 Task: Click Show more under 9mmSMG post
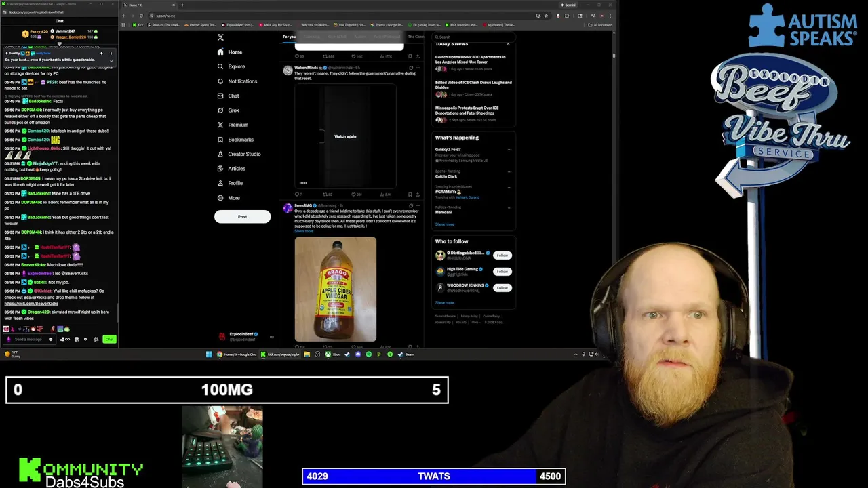point(304,231)
